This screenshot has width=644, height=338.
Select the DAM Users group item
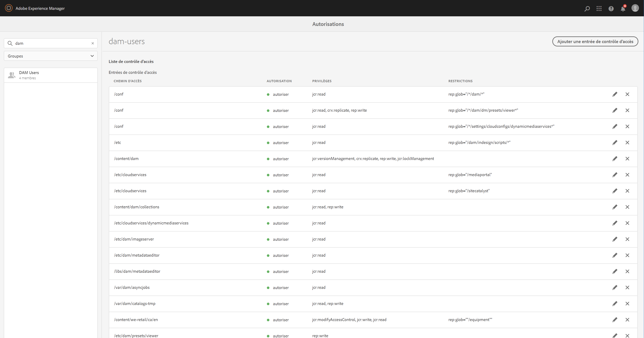click(51, 75)
